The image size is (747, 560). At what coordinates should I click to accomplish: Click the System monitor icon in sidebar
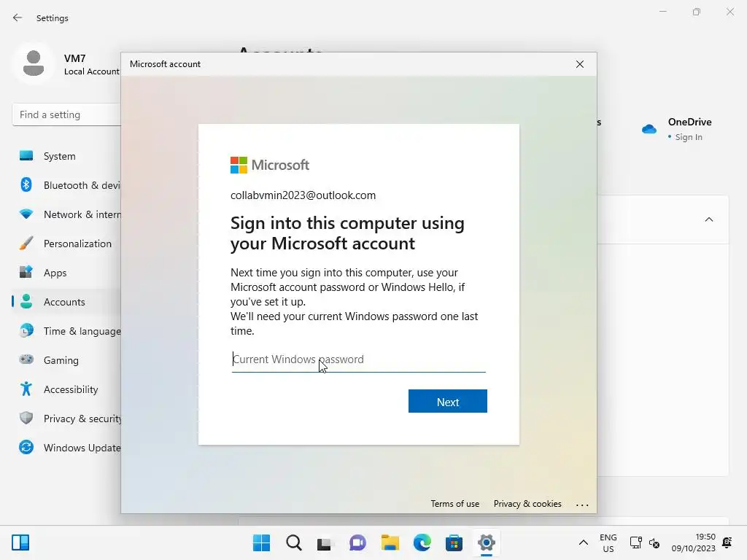click(x=26, y=156)
